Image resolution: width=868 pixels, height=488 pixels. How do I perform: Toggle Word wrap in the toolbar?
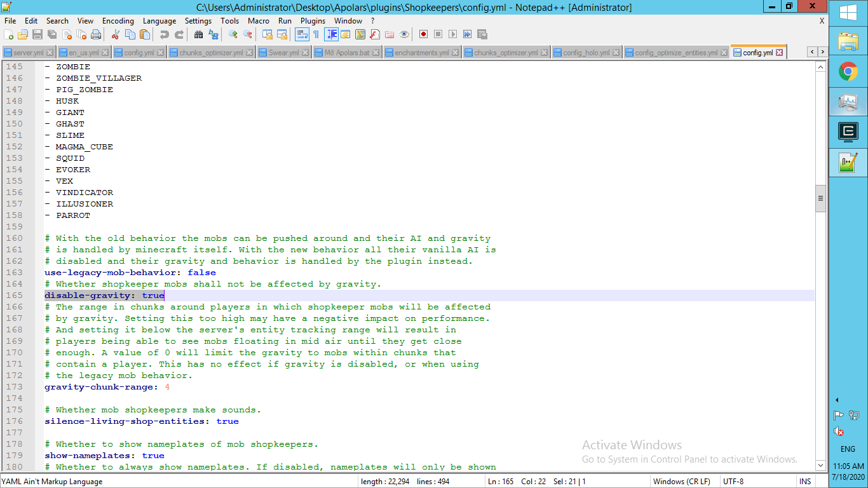pos(302,34)
